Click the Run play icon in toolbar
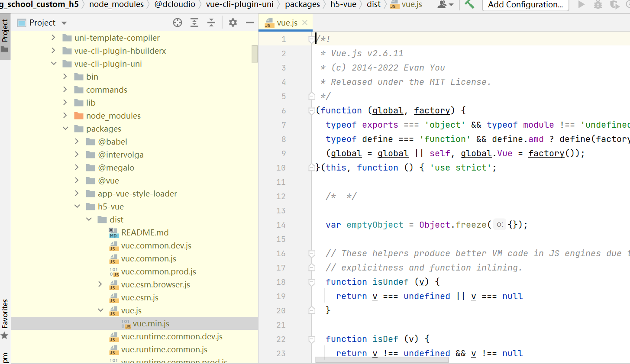The height and width of the screenshot is (364, 630). tap(582, 4)
